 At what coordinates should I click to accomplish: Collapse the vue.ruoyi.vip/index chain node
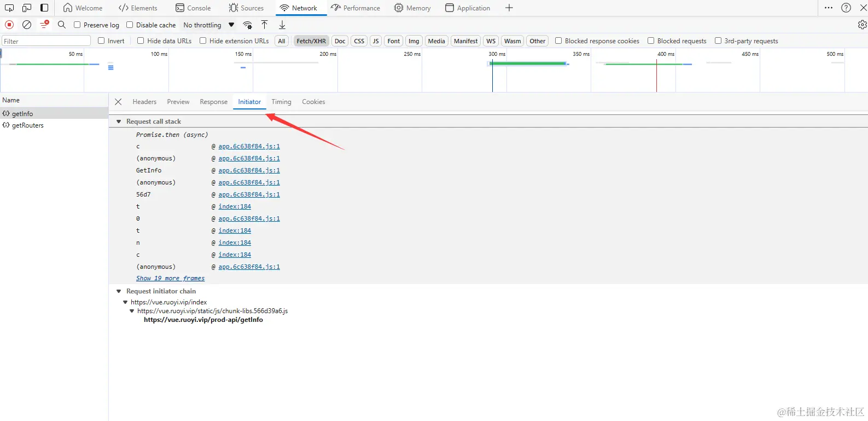point(125,302)
